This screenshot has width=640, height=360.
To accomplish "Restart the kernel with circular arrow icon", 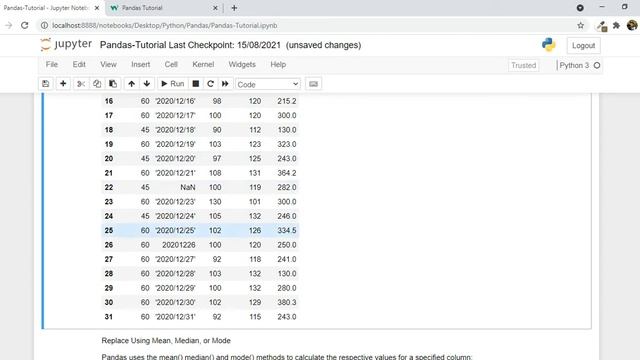I will [x=210, y=84].
